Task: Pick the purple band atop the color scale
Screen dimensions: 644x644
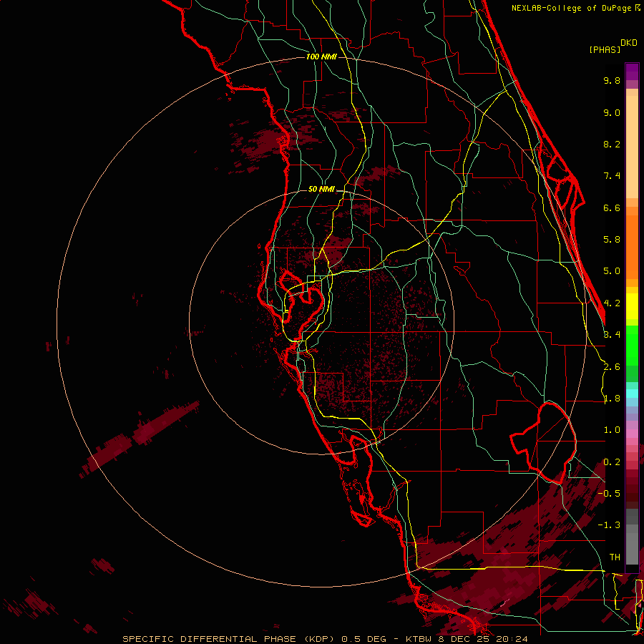Action: [632, 72]
